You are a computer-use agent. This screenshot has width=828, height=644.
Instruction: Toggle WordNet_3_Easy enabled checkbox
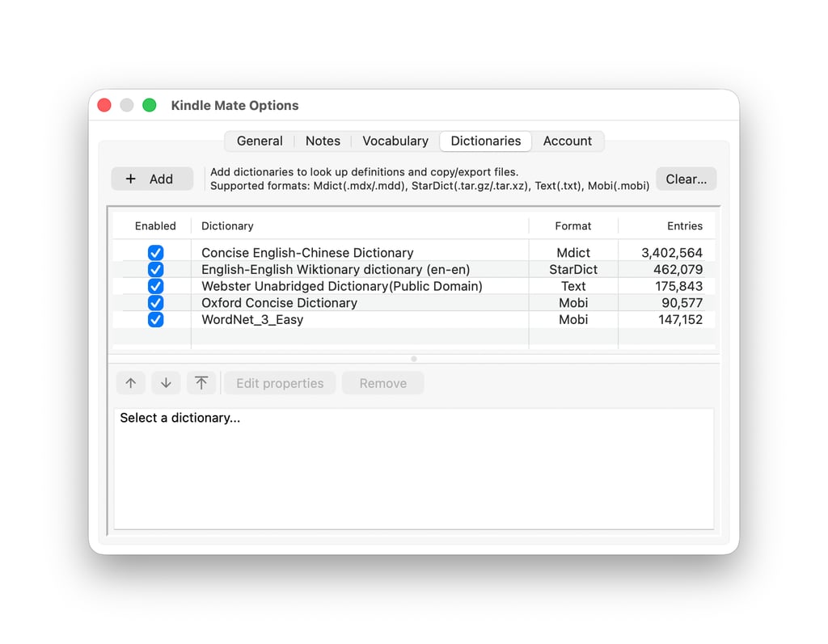tap(155, 319)
